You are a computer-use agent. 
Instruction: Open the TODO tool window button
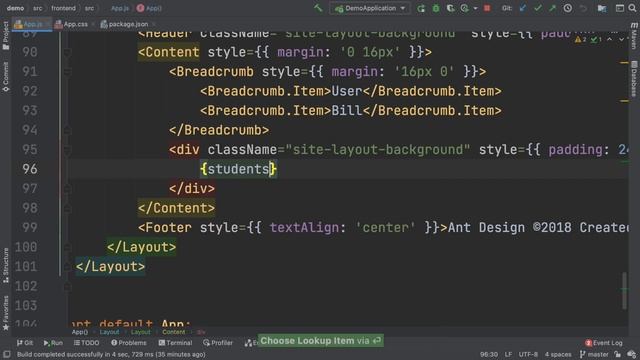86,343
